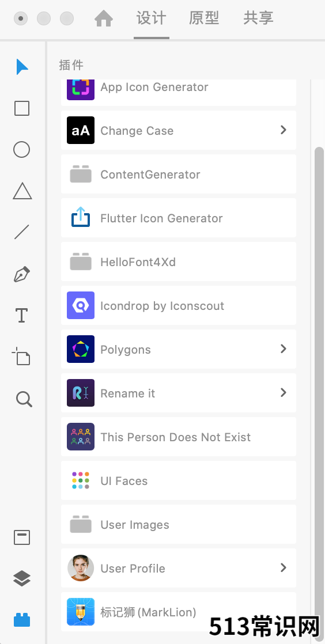Select the Pen tool
This screenshot has height=644, width=325.
[22, 274]
